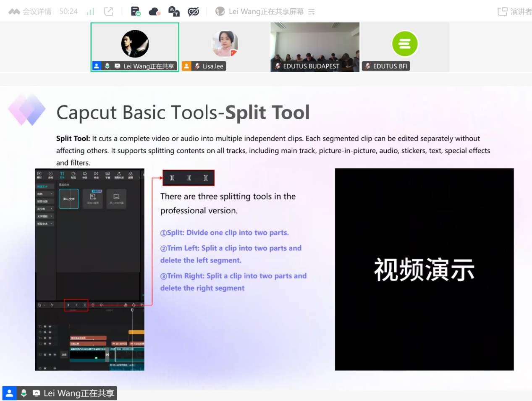The height and width of the screenshot is (401, 532).
Task: Select the orange clip on the timeline
Action: click(x=136, y=332)
